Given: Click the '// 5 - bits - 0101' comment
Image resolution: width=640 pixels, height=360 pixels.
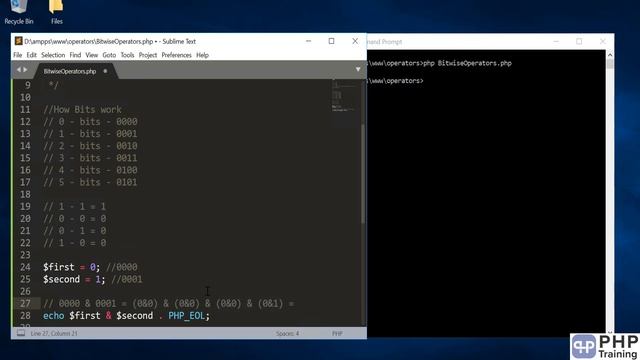Looking at the screenshot, I should pos(90,182).
